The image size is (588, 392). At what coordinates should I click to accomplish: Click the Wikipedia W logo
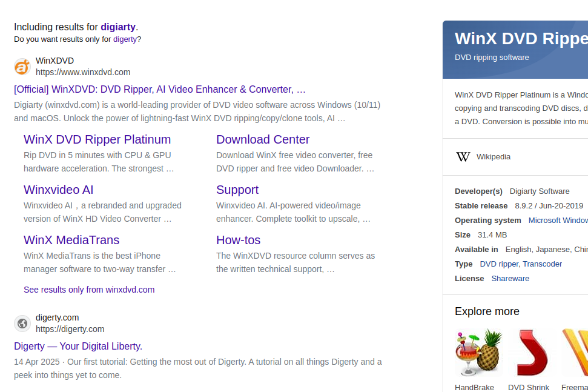click(x=463, y=157)
